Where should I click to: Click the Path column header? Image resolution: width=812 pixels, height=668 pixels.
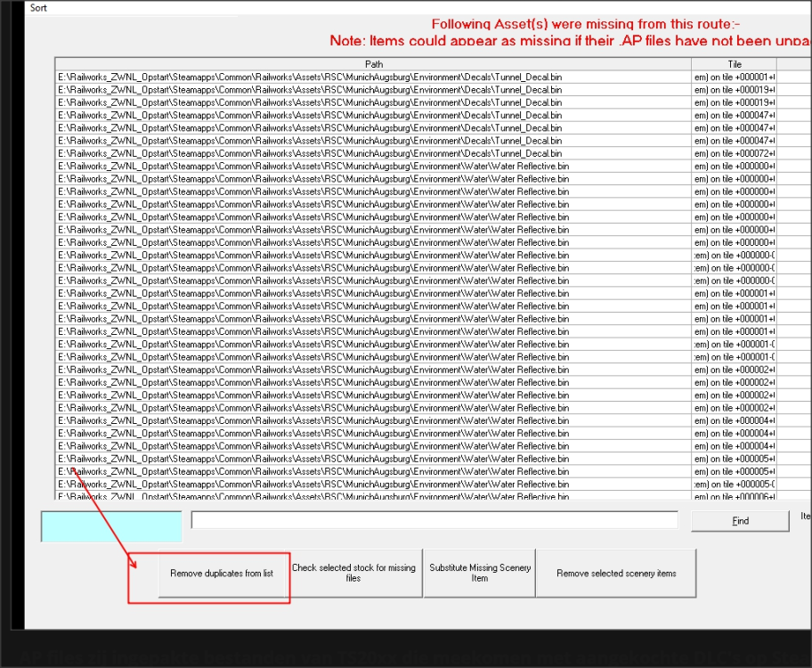(373, 64)
